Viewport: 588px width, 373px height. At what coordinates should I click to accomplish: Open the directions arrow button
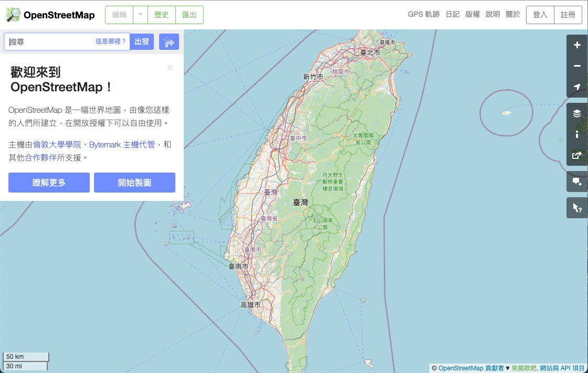click(169, 41)
